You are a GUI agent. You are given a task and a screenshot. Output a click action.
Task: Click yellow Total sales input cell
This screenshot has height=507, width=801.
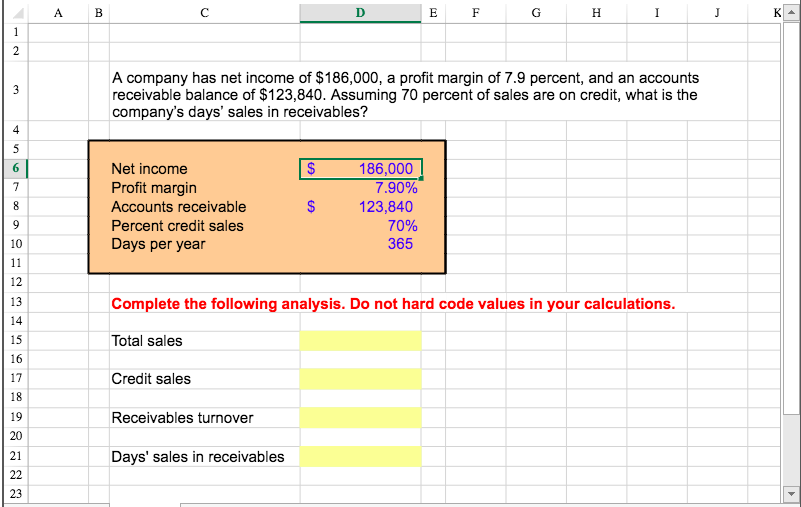pyautogui.click(x=361, y=341)
